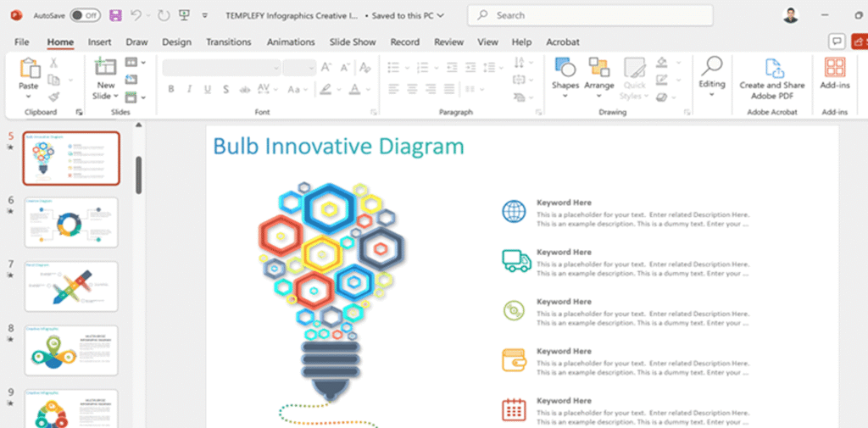Select the Format Painter brush icon
The image size is (868, 428).
coord(53,97)
